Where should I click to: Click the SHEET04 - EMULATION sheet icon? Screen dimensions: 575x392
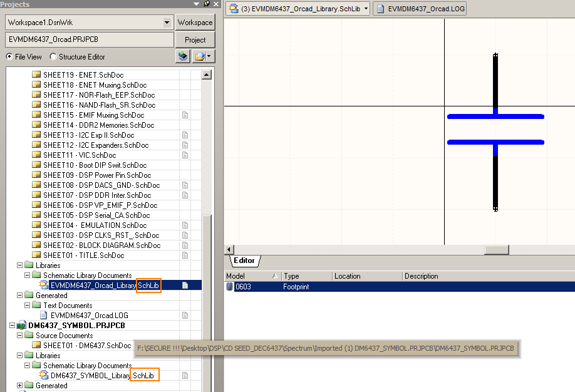(x=36, y=225)
